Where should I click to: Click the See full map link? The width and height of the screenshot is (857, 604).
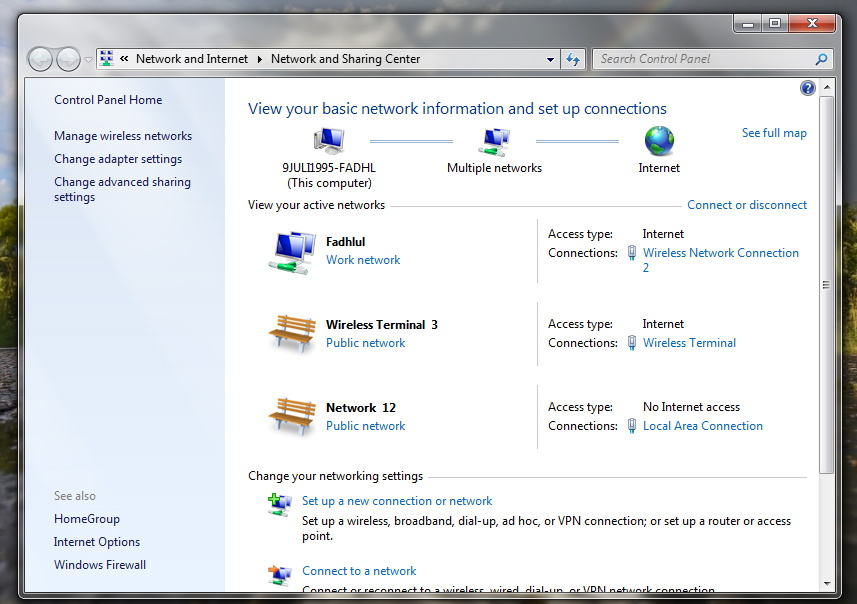[x=774, y=132]
